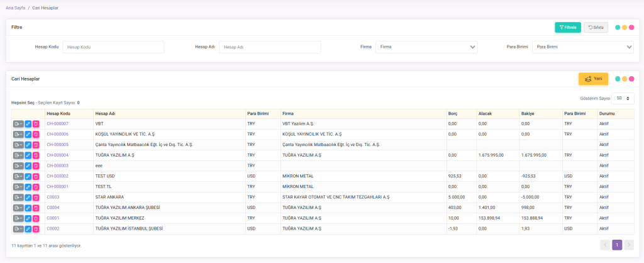Image resolution: width=644 pixels, height=263 pixels.
Task: Click the pink dot in Filtre panel header
Action: coord(631,28)
